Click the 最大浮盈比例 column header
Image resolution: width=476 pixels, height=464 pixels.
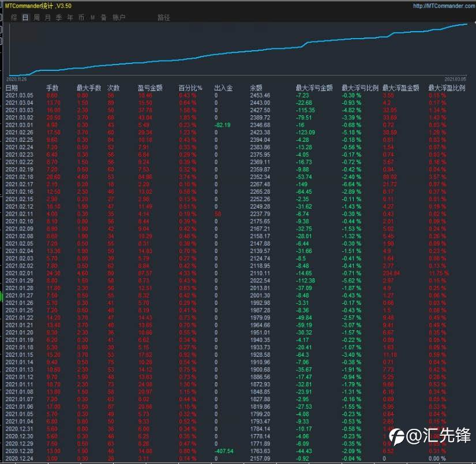tap(447, 88)
